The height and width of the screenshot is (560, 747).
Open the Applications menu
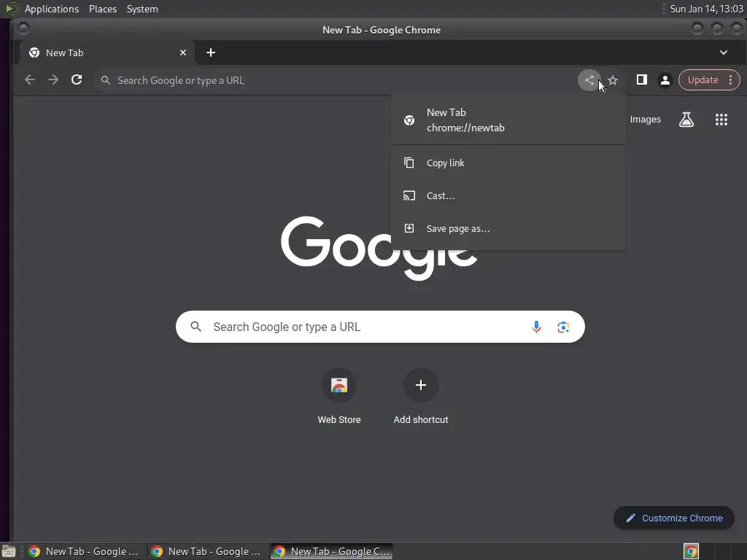52,9
